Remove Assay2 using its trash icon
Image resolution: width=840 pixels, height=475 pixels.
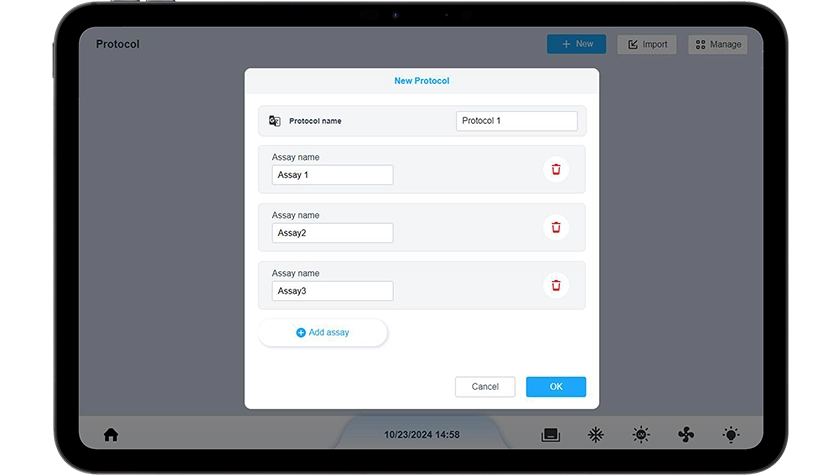[556, 228]
